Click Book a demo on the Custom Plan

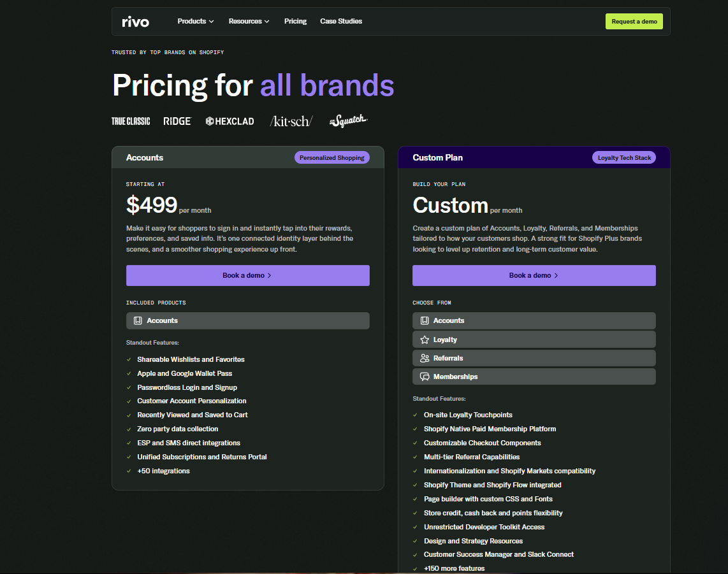click(x=534, y=275)
